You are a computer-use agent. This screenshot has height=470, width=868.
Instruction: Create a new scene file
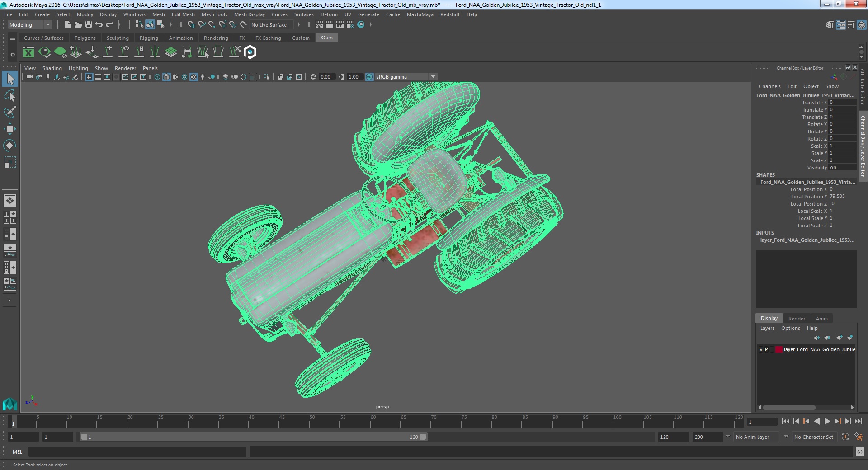coord(67,25)
